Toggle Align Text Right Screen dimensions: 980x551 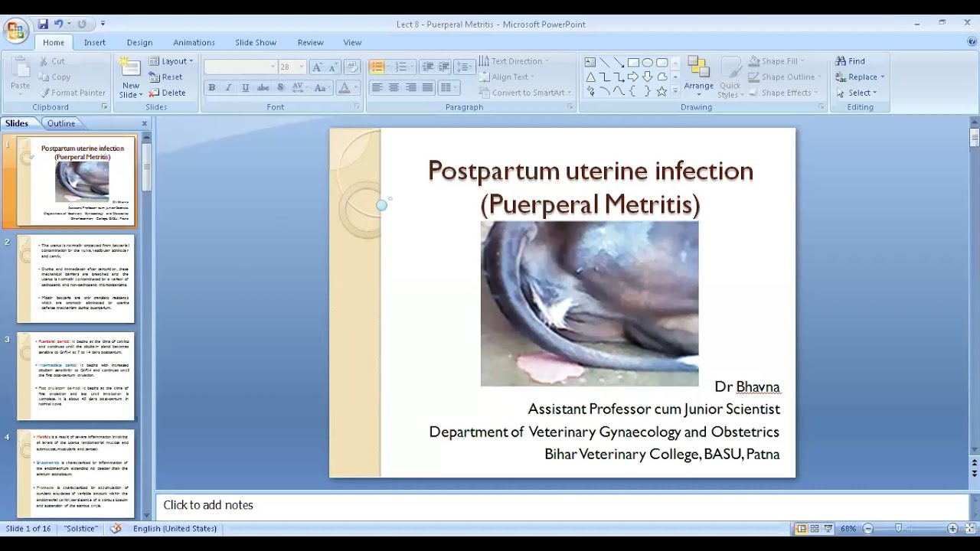(x=411, y=88)
